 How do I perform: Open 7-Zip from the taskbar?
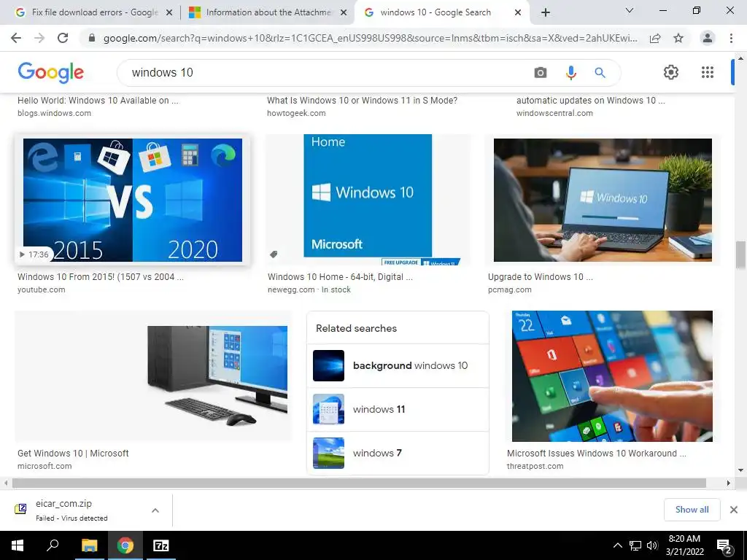161,545
